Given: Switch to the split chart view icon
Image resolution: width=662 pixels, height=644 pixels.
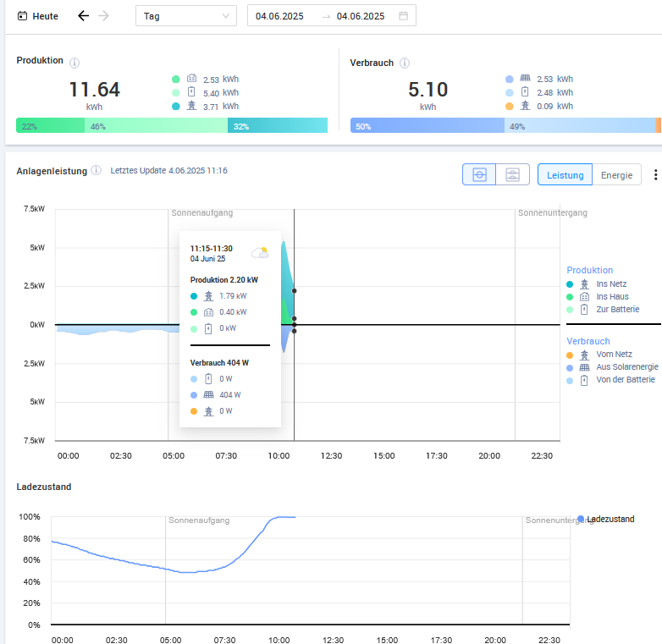Looking at the screenshot, I should (512, 174).
